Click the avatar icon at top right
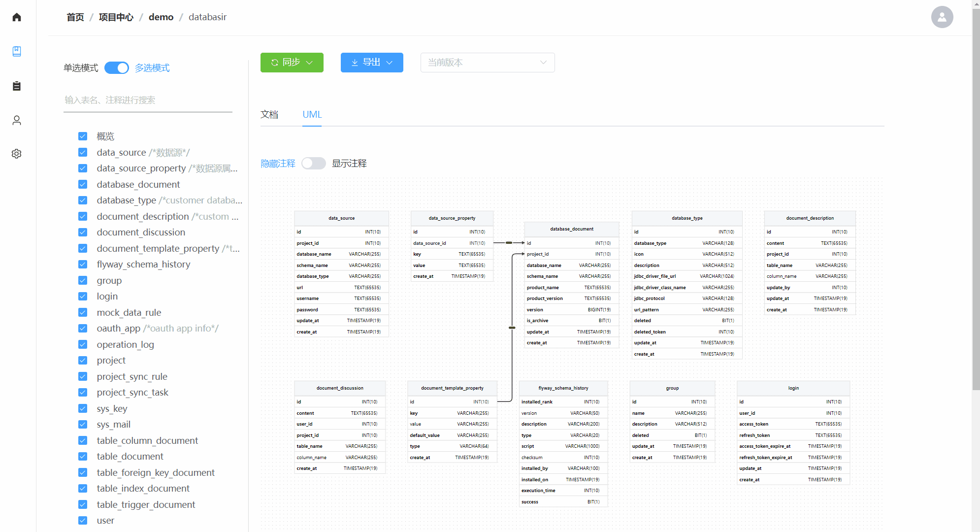980x532 pixels. point(942,17)
